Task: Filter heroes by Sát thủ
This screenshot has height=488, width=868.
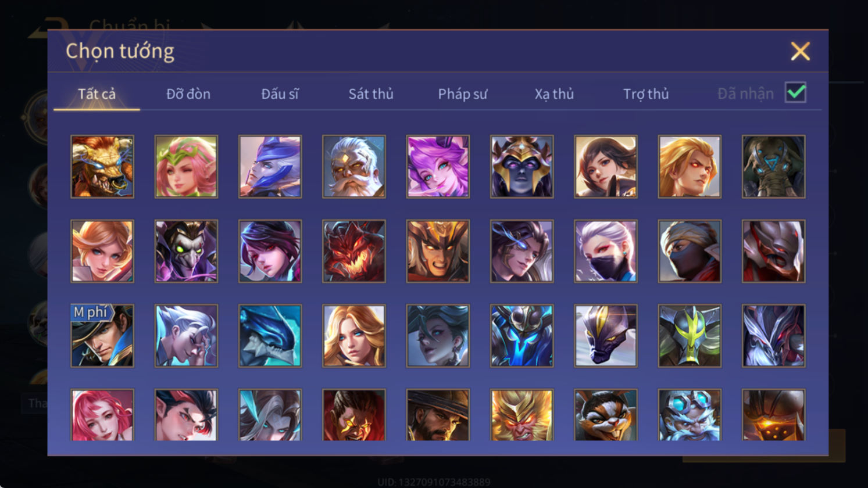Action: pyautogui.click(x=371, y=94)
